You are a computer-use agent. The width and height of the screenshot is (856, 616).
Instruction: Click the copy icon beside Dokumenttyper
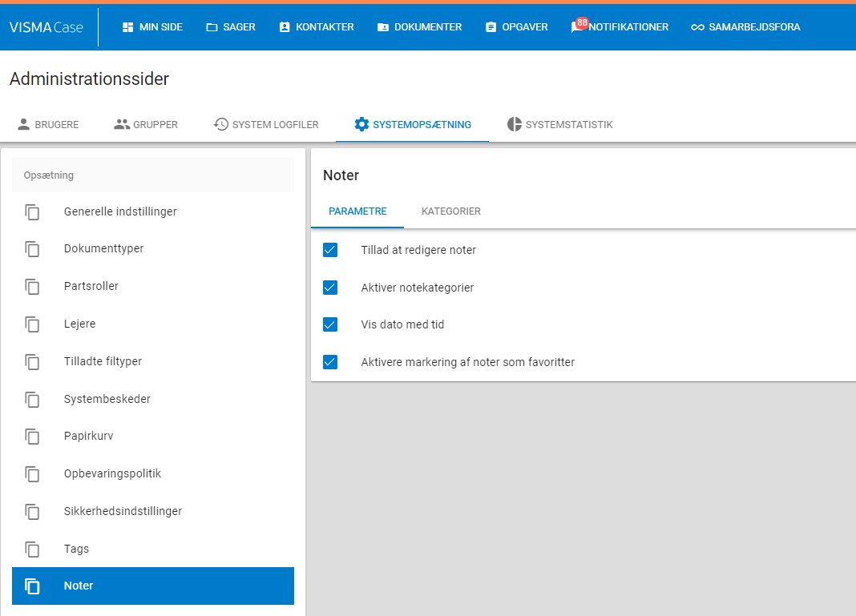click(32, 249)
